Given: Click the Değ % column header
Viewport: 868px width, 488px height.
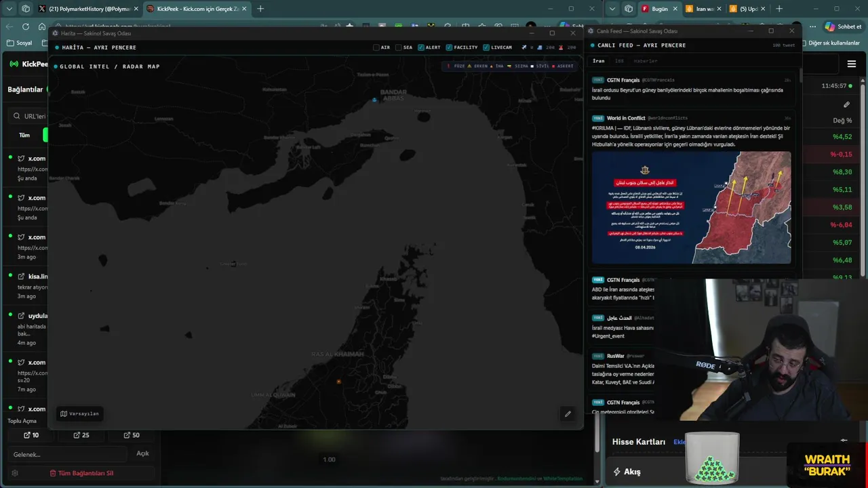Looking at the screenshot, I should coord(842,121).
